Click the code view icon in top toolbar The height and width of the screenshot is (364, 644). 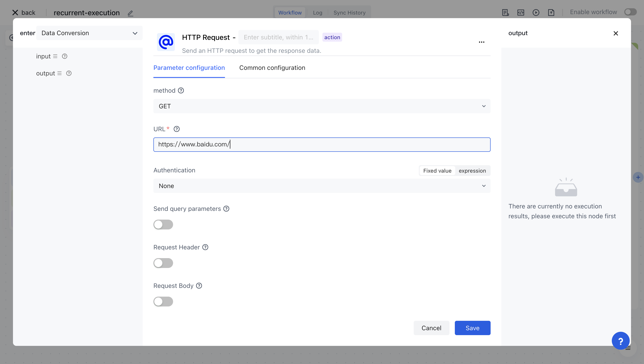click(521, 13)
